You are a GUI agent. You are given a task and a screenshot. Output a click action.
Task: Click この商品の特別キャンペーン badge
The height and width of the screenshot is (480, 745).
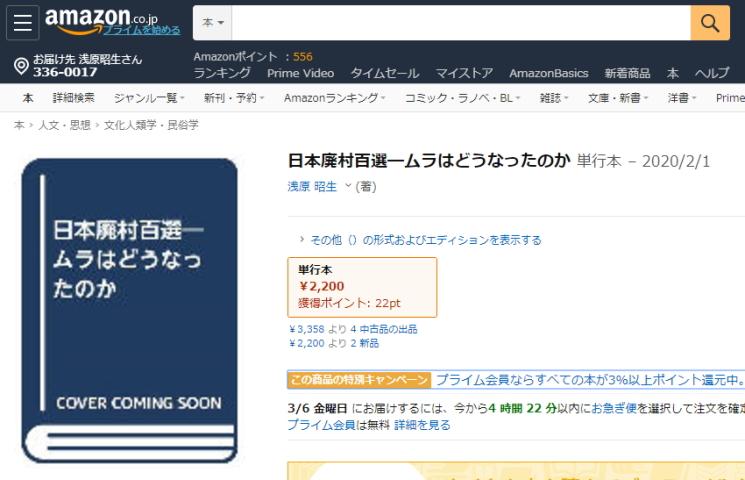coord(359,380)
